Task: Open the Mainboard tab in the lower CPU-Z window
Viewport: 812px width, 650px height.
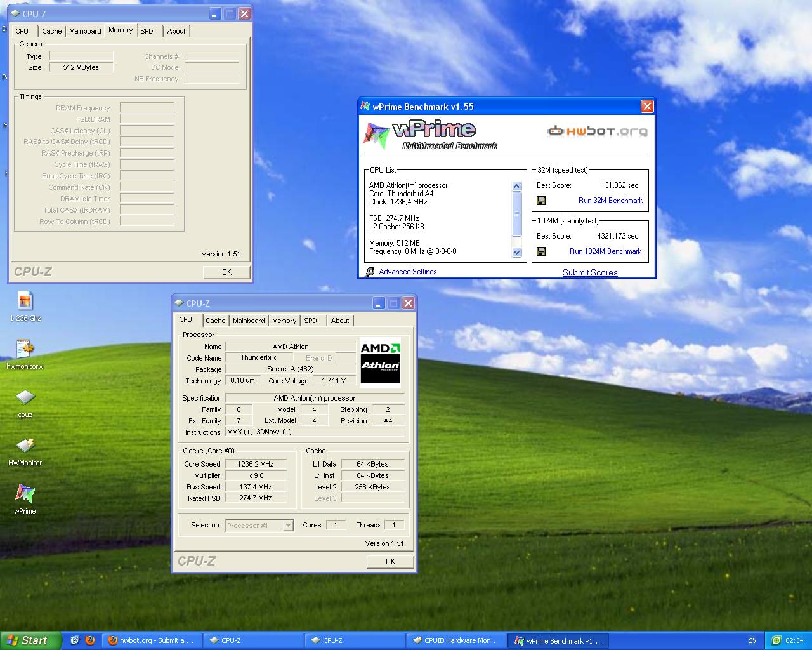Action: point(249,321)
